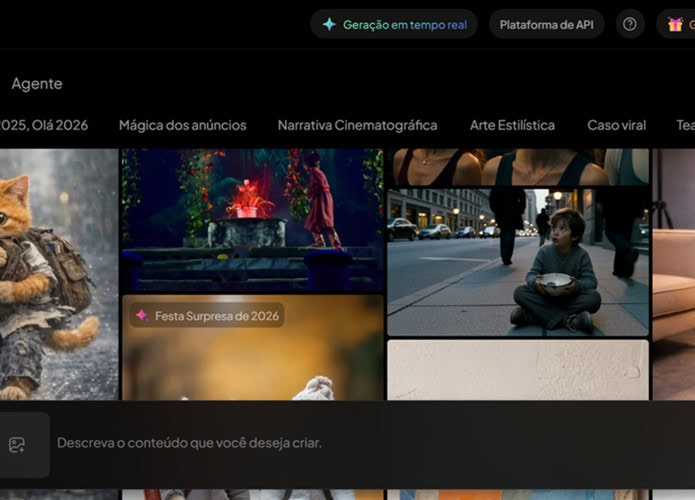The image size is (695, 500).
Task: Open the white textured wall thumbnail
Action: point(517,370)
